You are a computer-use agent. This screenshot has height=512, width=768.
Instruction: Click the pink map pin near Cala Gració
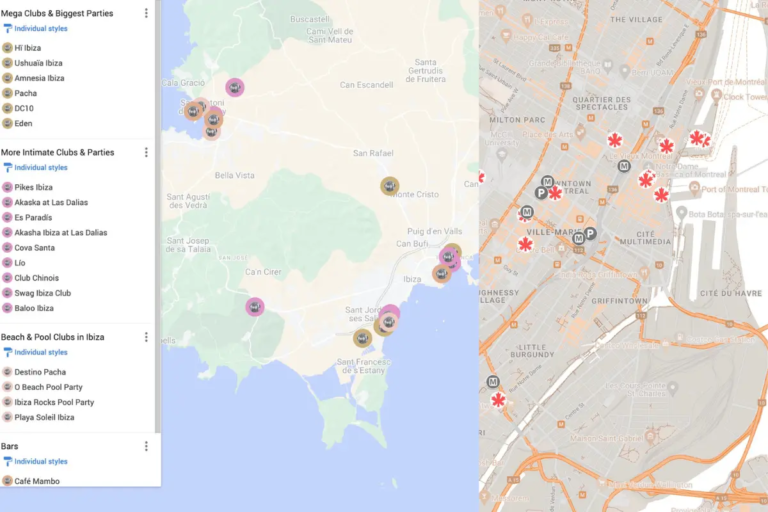tap(235, 87)
